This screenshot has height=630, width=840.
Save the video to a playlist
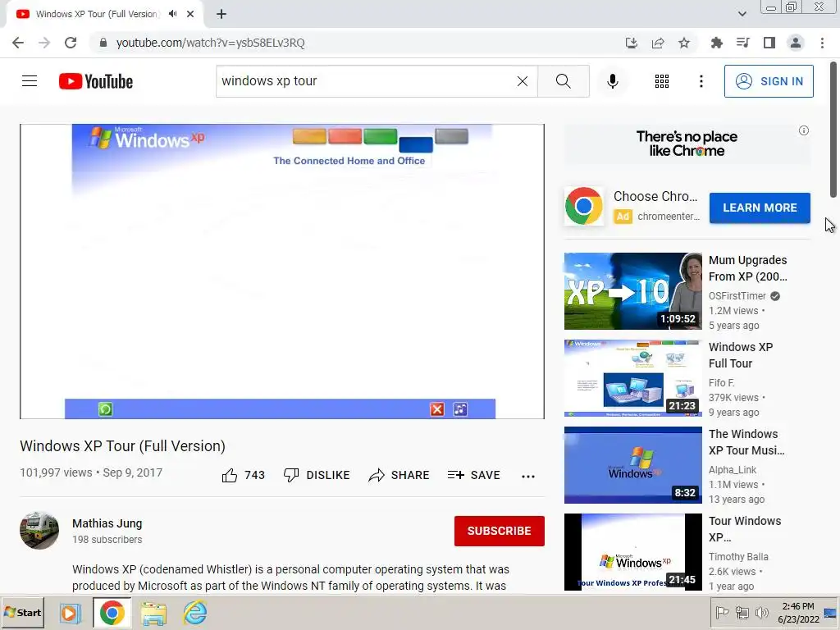click(474, 475)
